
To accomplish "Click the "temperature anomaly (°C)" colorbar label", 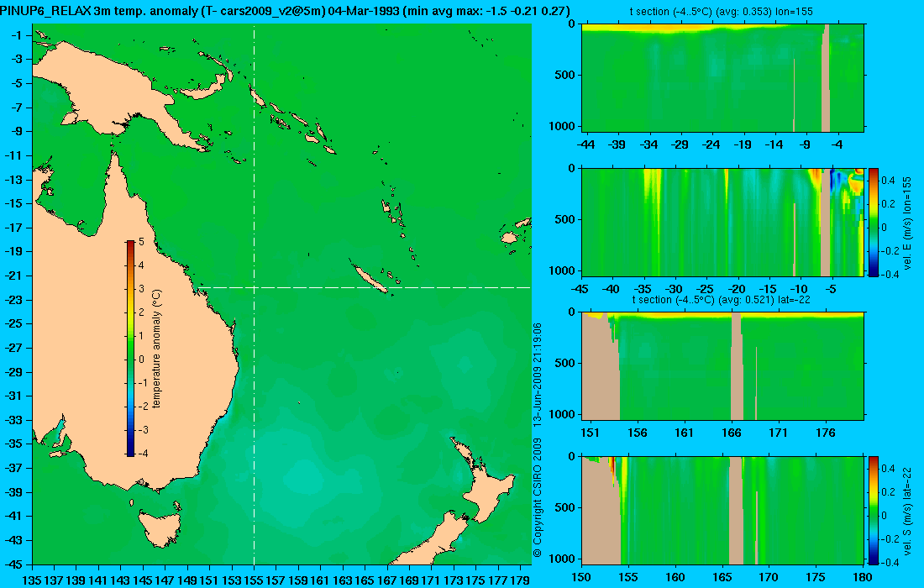I will [x=157, y=349].
